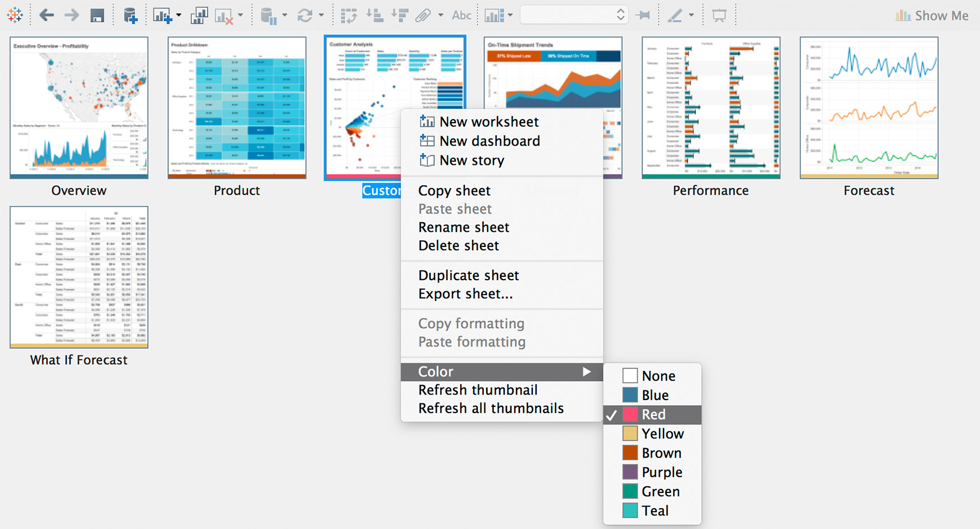This screenshot has height=529, width=980.
Task: Choose Duplicate sheet from context menu
Action: click(468, 275)
